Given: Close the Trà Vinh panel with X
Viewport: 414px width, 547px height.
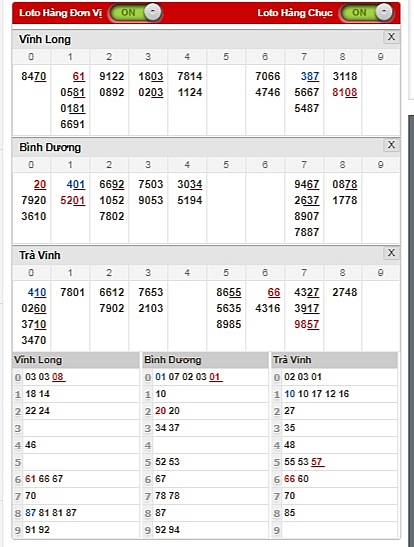Looking at the screenshot, I should point(391,253).
